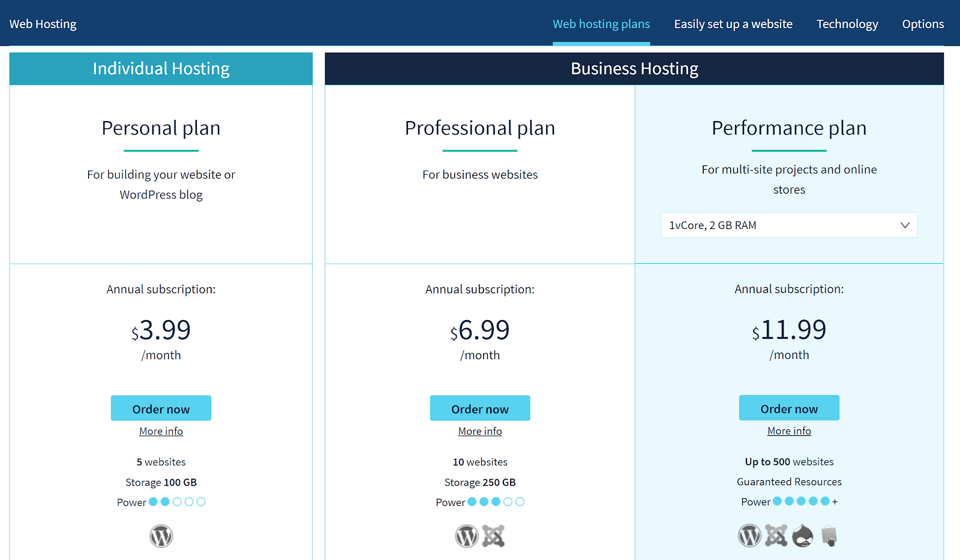Click an empty power dot in Professional plan
The height and width of the screenshot is (560, 960).
(x=508, y=501)
